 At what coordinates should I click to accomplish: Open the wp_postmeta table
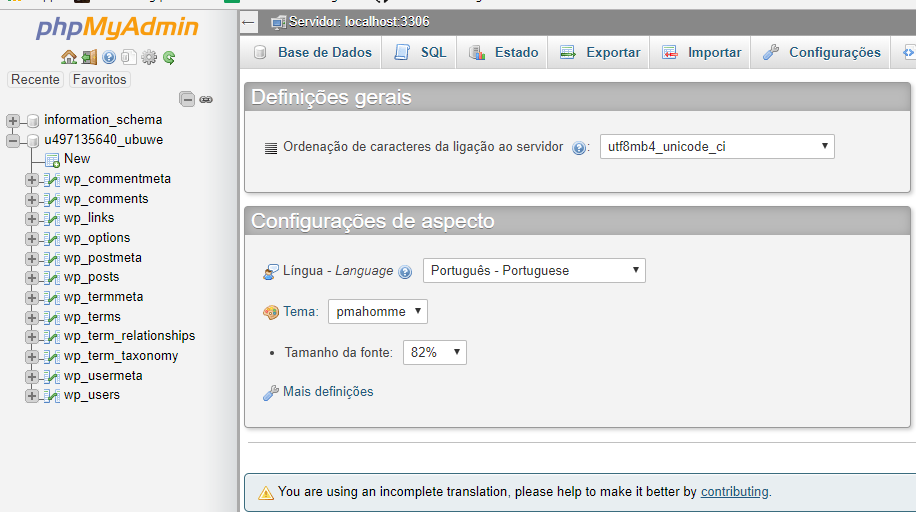pos(103,258)
